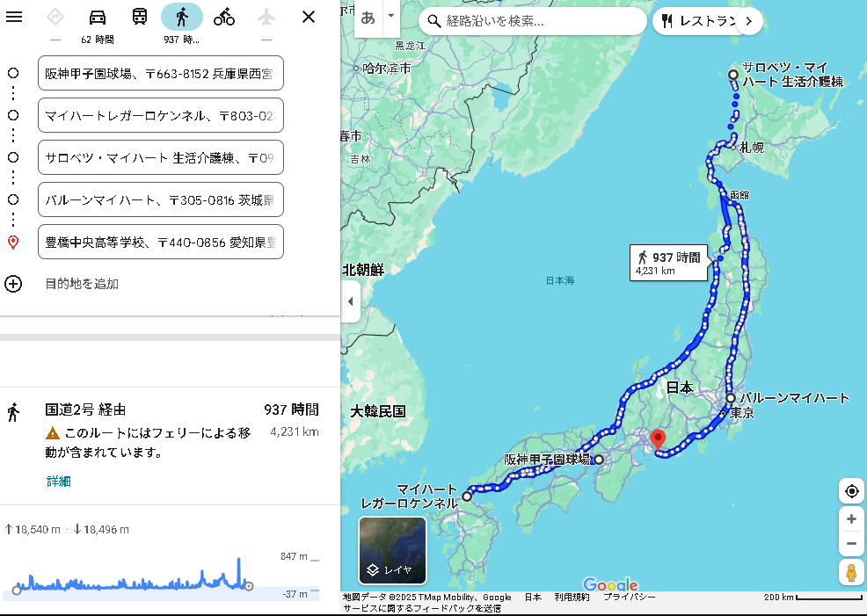The height and width of the screenshot is (616, 867).
Task: Close the directions panel
Action: click(309, 17)
